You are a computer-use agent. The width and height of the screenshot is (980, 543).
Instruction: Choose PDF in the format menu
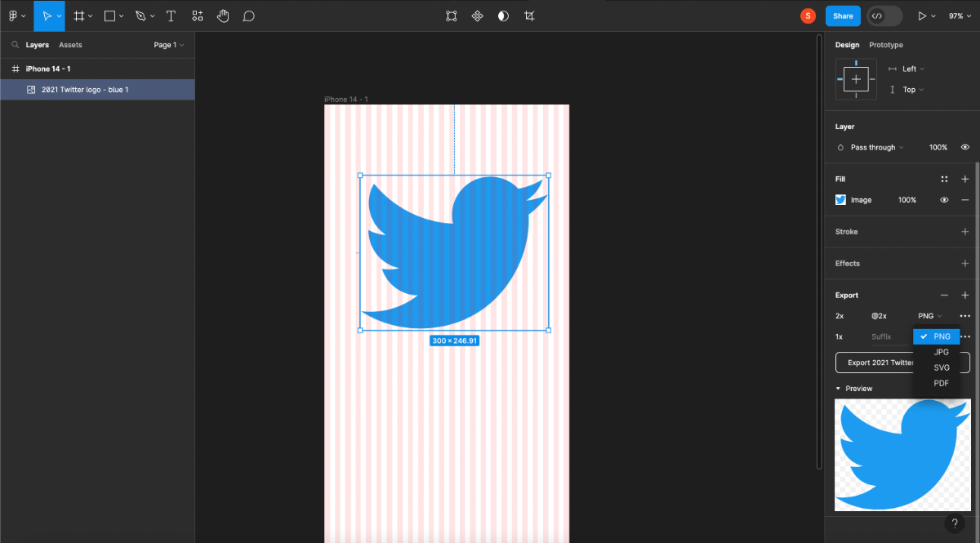[x=936, y=383]
